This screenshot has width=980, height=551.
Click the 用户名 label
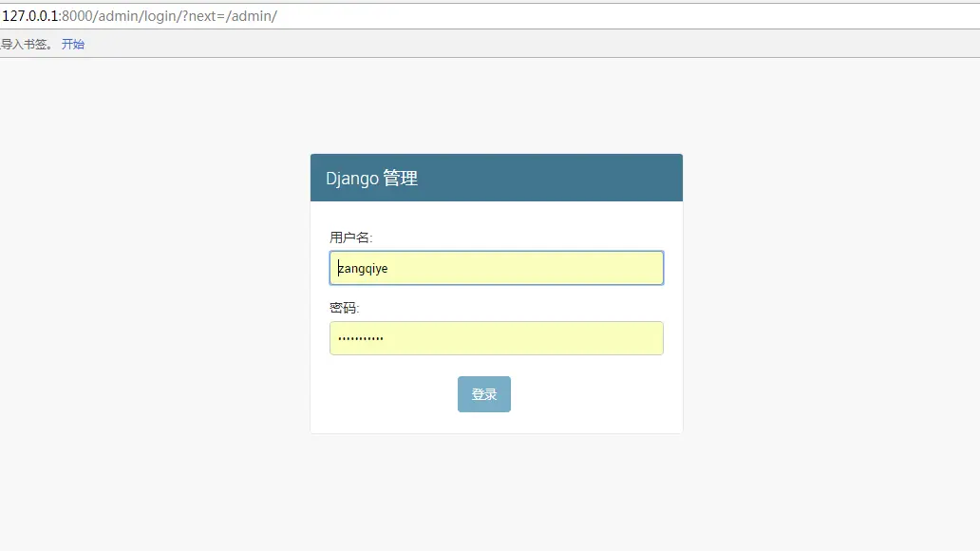[x=350, y=237]
